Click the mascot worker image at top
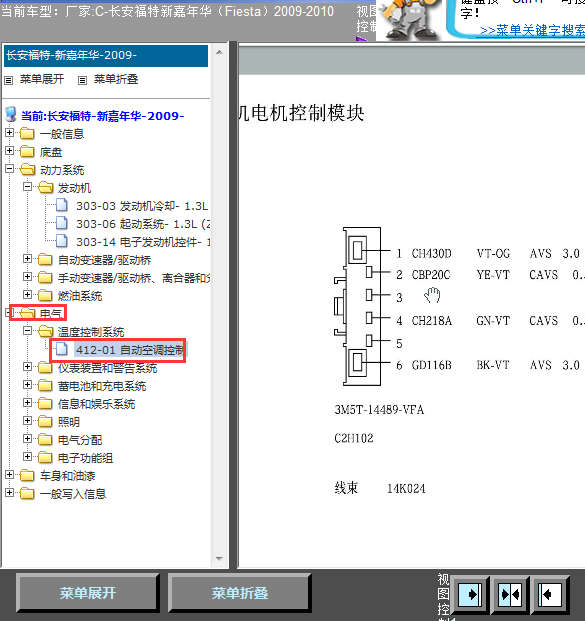This screenshot has width=585, height=621. pyautogui.click(x=410, y=20)
